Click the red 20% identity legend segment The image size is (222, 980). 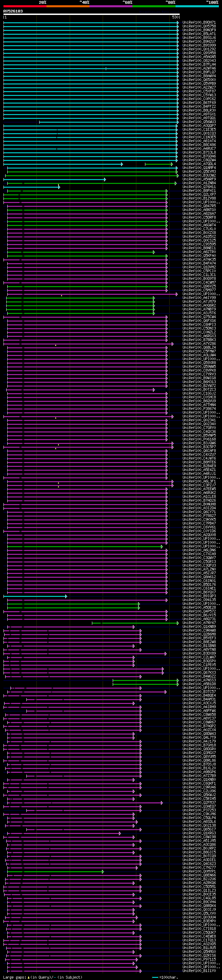(25, 6)
